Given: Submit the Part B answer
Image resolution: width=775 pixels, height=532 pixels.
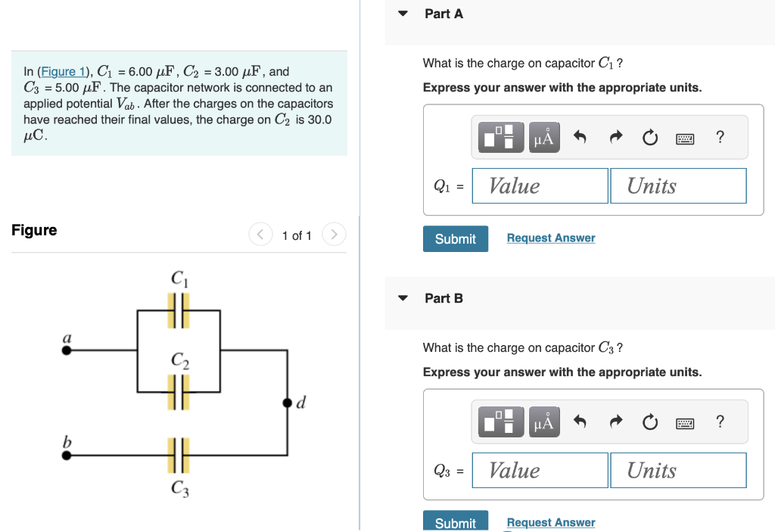Looking at the screenshot, I should point(455,523).
